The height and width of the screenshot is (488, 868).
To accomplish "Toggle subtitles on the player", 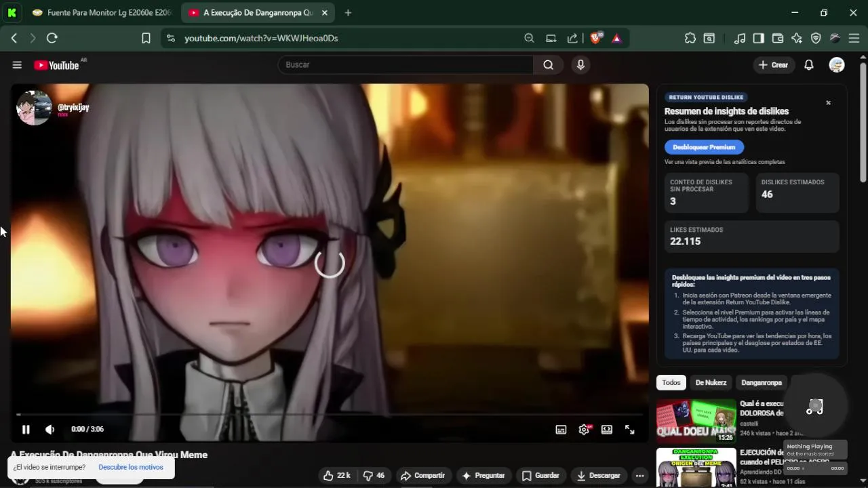I will pos(561,429).
